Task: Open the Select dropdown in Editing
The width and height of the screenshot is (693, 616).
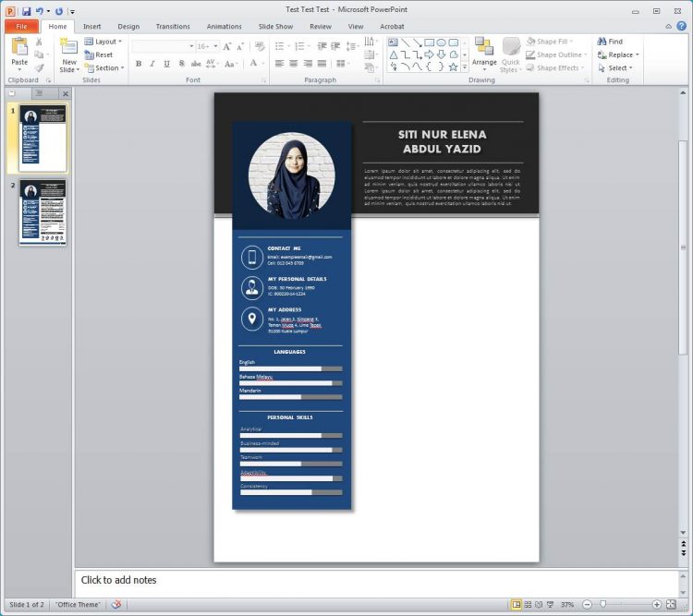Action: [x=617, y=67]
